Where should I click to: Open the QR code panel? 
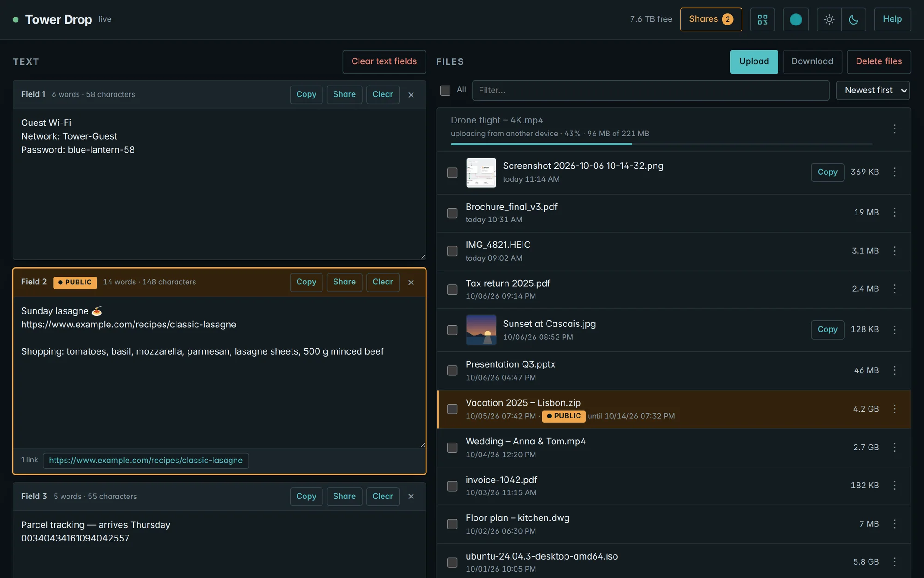point(762,19)
